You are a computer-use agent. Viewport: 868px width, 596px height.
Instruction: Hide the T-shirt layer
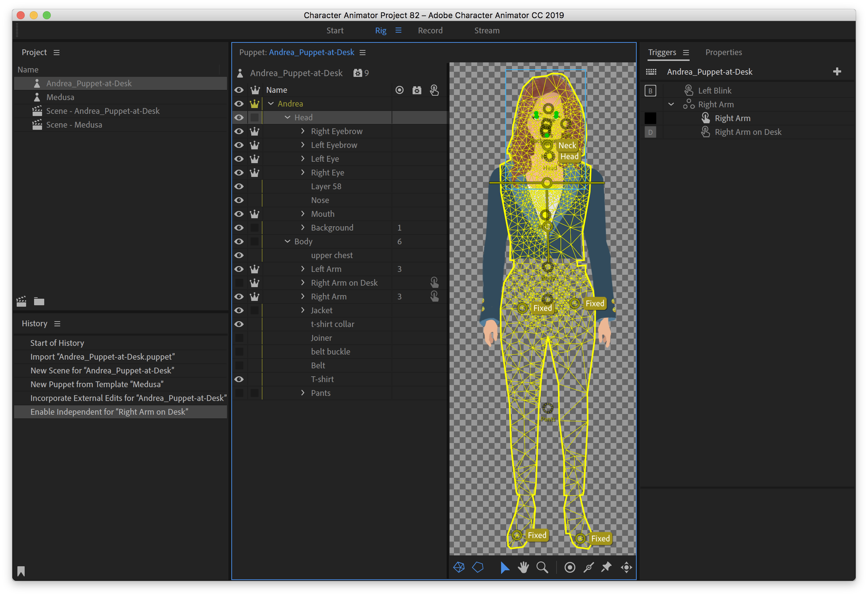click(239, 379)
